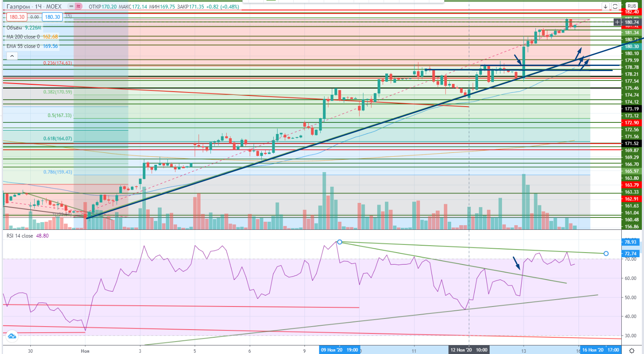The height and width of the screenshot is (354, 644).
Task: Select the Объём volume indicator label
Action: (x=14, y=28)
